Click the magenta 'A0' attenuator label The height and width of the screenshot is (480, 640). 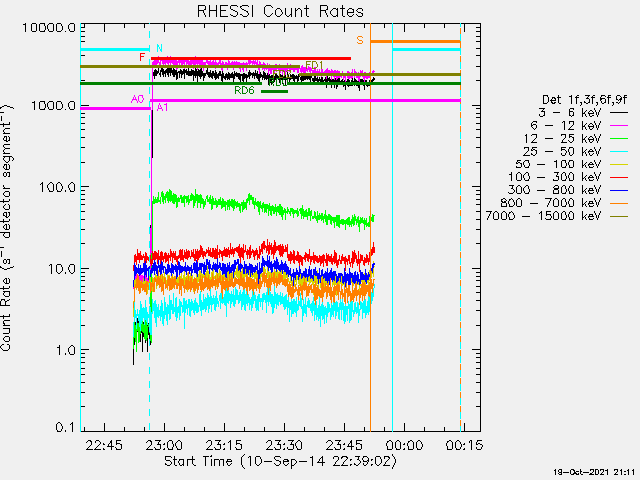[x=138, y=100]
